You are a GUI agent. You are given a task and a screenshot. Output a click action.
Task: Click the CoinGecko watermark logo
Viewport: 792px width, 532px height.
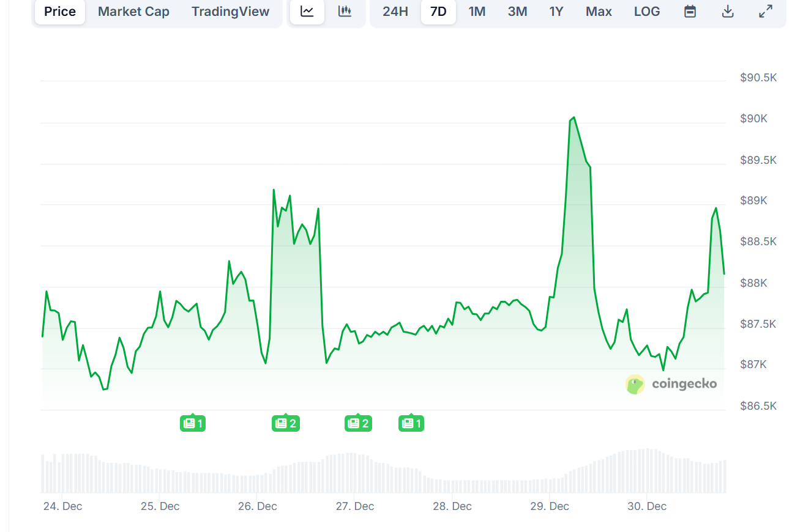tap(671, 385)
